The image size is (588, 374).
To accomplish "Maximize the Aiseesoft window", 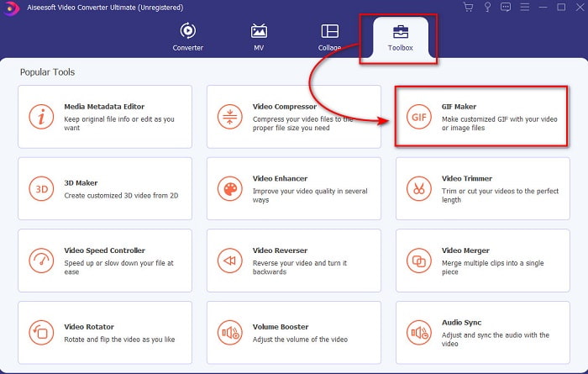I will tap(561, 7).
